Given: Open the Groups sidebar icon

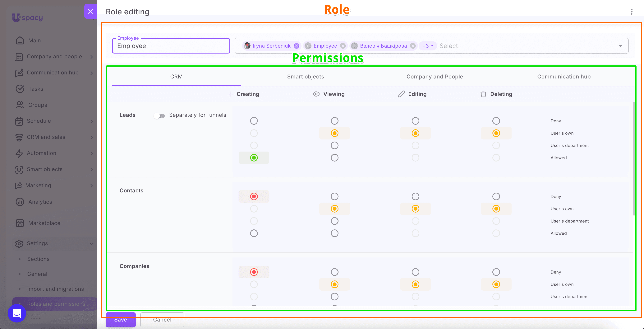Looking at the screenshot, I should (20, 105).
